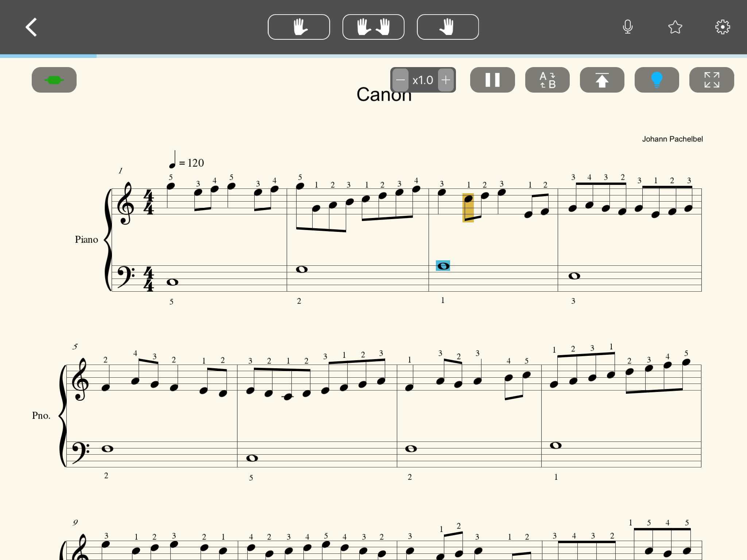The width and height of the screenshot is (747, 560).
Task: Tap the microphone icon
Action: tap(627, 27)
